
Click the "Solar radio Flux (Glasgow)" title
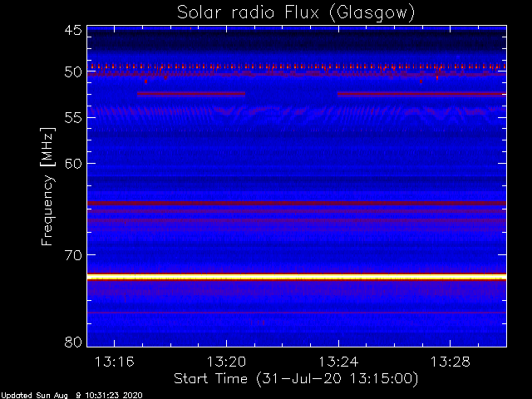[296, 13]
